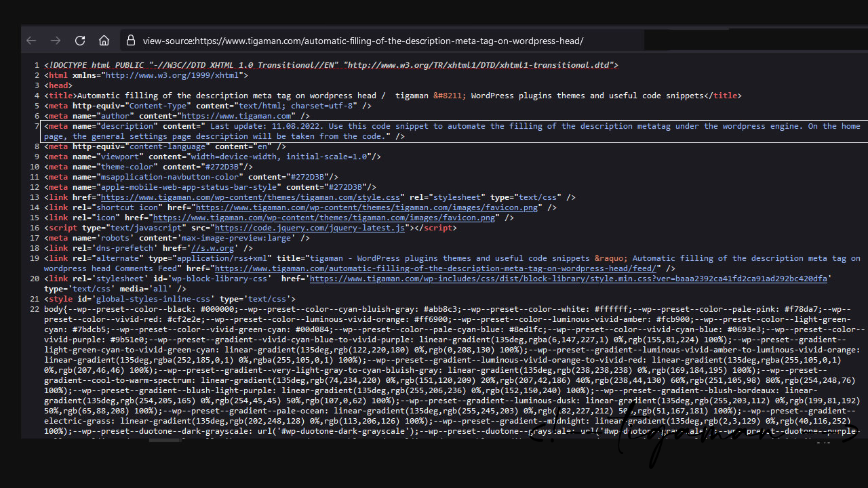Click the apple-mobile-web-app-status-bar-style meta line
The height and width of the screenshot is (488, 868).
(x=210, y=187)
